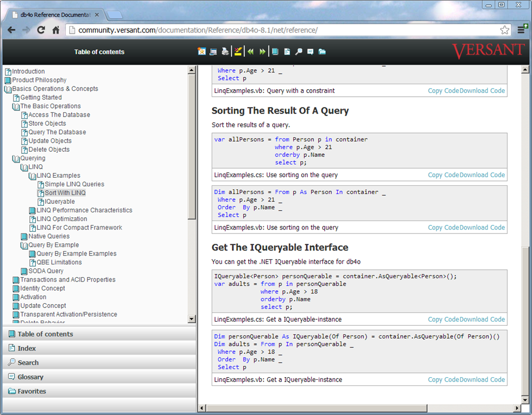The width and height of the screenshot is (532, 415).
Task: Switch to the Glossary accordion panel
Action: [30, 377]
